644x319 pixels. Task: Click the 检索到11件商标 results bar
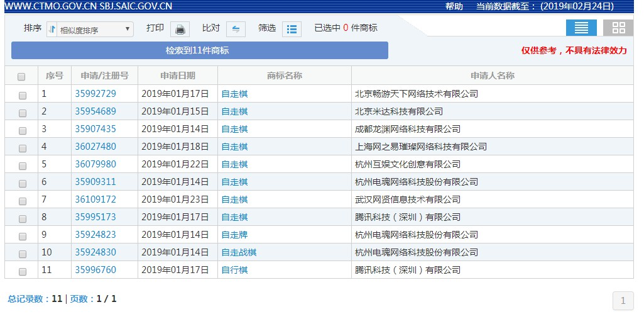tap(200, 50)
